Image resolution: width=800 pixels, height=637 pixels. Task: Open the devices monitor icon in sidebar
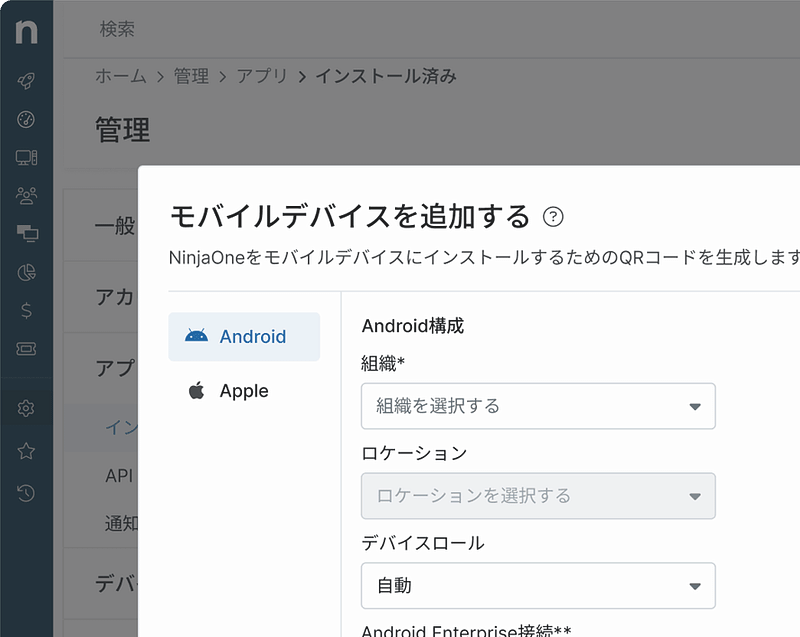click(26, 158)
